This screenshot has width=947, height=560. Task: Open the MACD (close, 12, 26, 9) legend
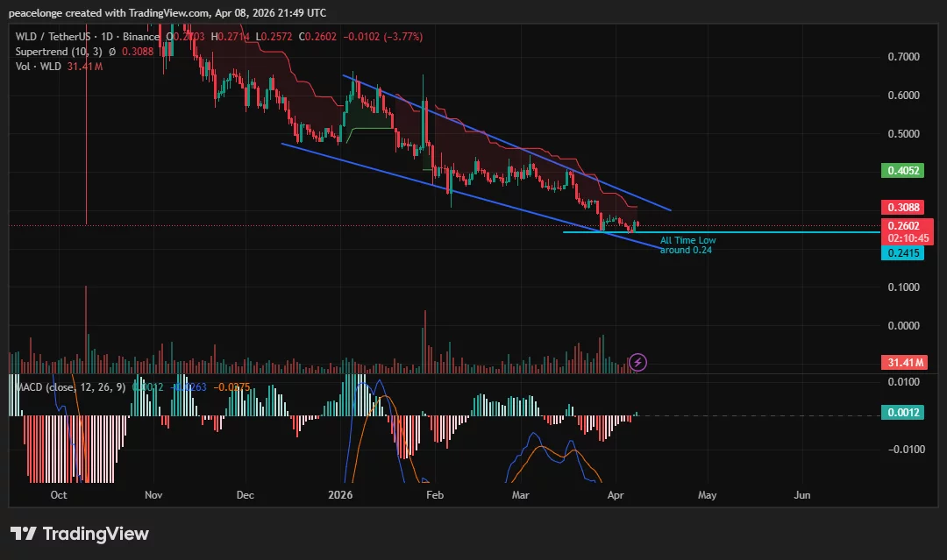click(x=70, y=386)
